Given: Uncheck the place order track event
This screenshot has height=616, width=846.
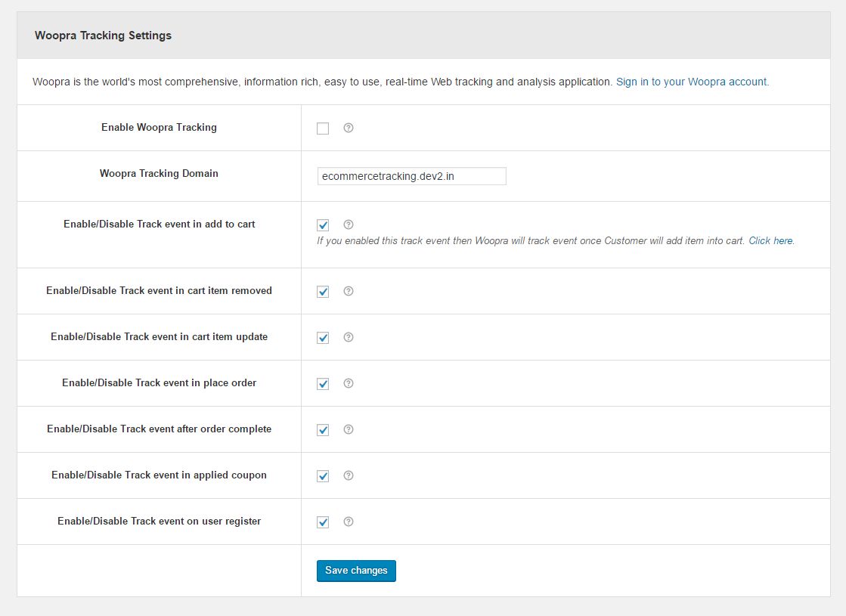Looking at the screenshot, I should coord(323,384).
